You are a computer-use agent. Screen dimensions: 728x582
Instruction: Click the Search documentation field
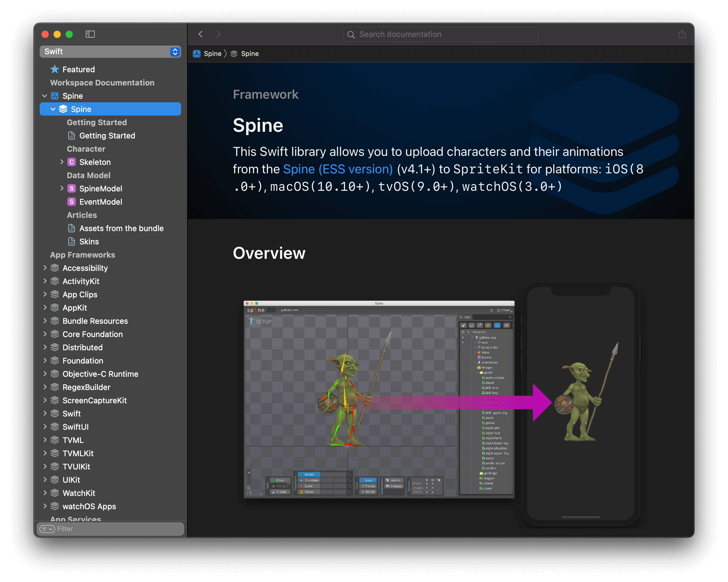coord(441,34)
